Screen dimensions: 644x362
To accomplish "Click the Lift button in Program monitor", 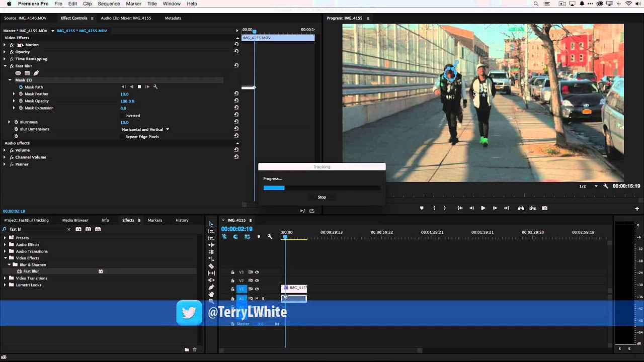I will [x=521, y=208].
